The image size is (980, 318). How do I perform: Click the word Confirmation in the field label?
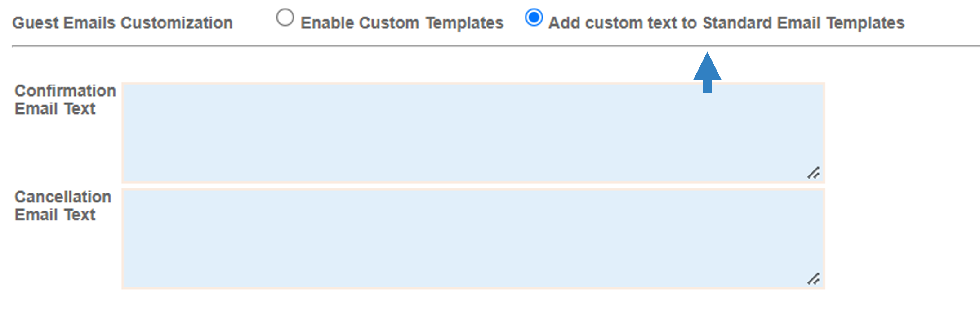click(x=65, y=91)
